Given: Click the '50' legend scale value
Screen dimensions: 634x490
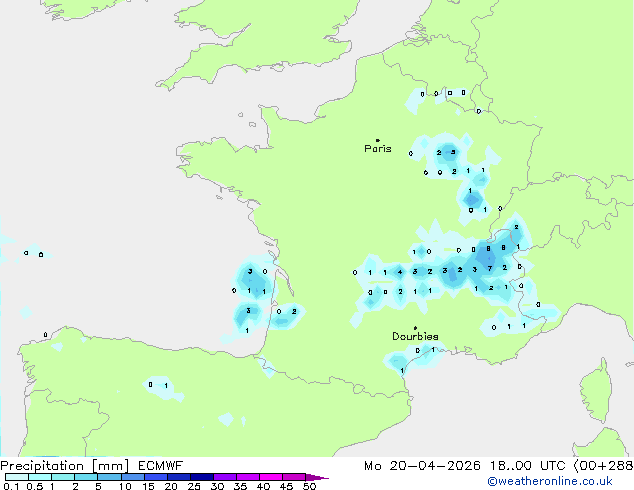Looking at the screenshot, I should pyautogui.click(x=309, y=486).
